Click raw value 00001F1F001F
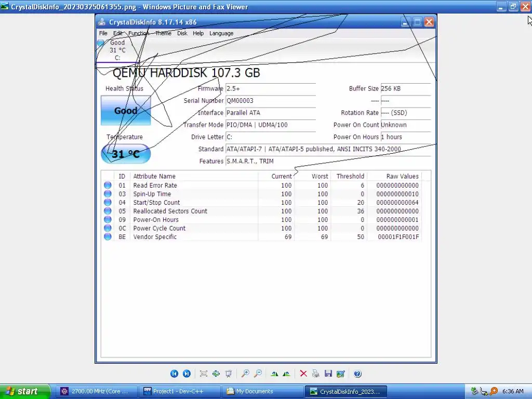The width and height of the screenshot is (532, 399). pos(398,237)
